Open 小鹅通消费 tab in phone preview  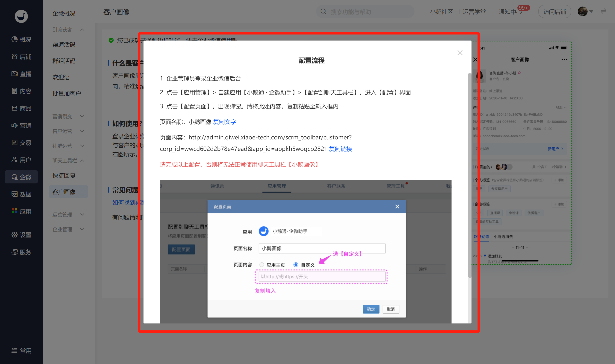point(503,236)
